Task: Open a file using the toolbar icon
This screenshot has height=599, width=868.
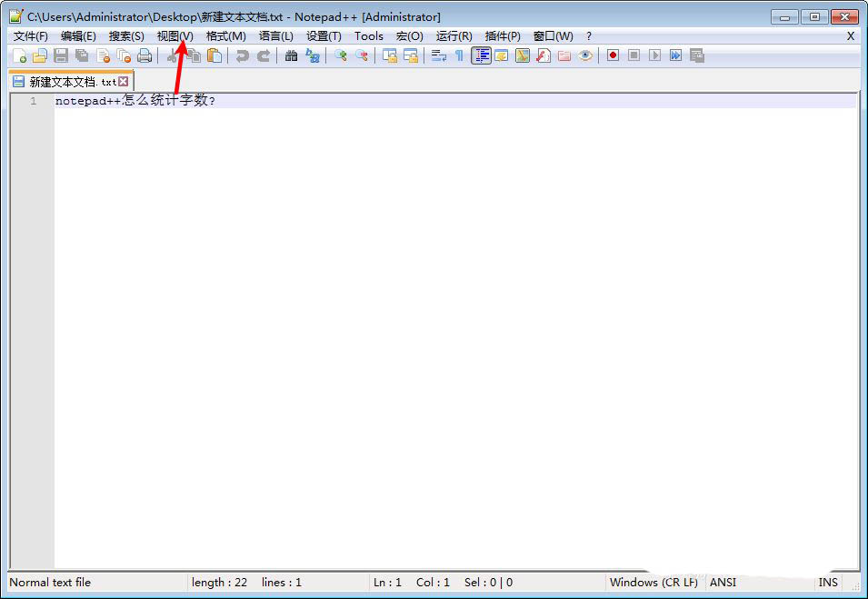Action: click(40, 55)
